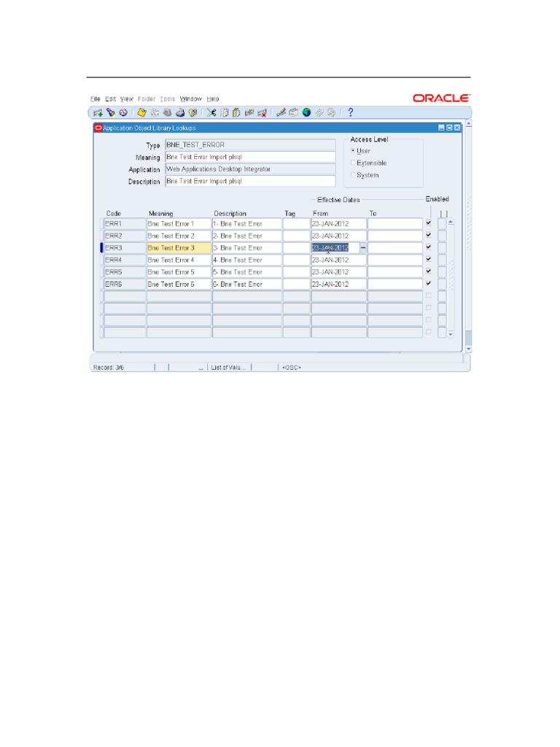Click the Edit Field pencil icon
Image resolution: width=560 pixels, height=747 pixels.
281,113
